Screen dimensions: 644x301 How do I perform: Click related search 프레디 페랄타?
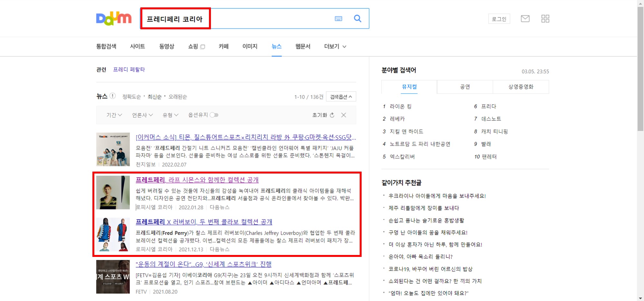[x=129, y=70]
